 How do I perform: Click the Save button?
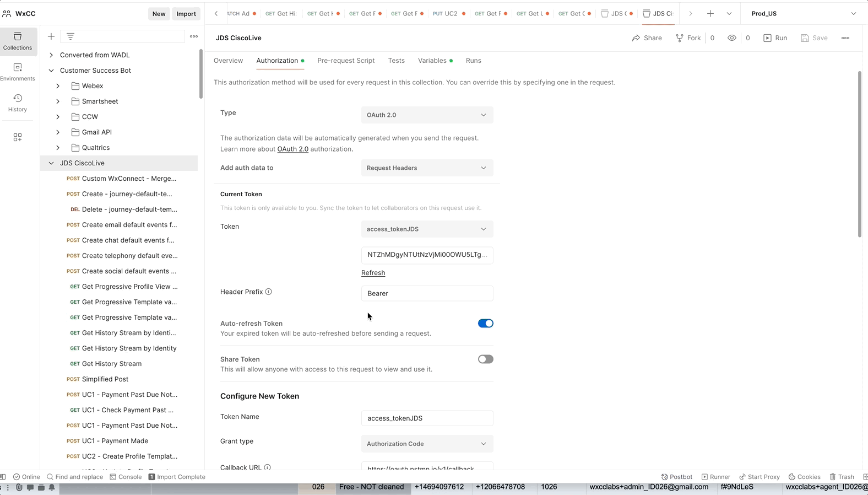(815, 38)
